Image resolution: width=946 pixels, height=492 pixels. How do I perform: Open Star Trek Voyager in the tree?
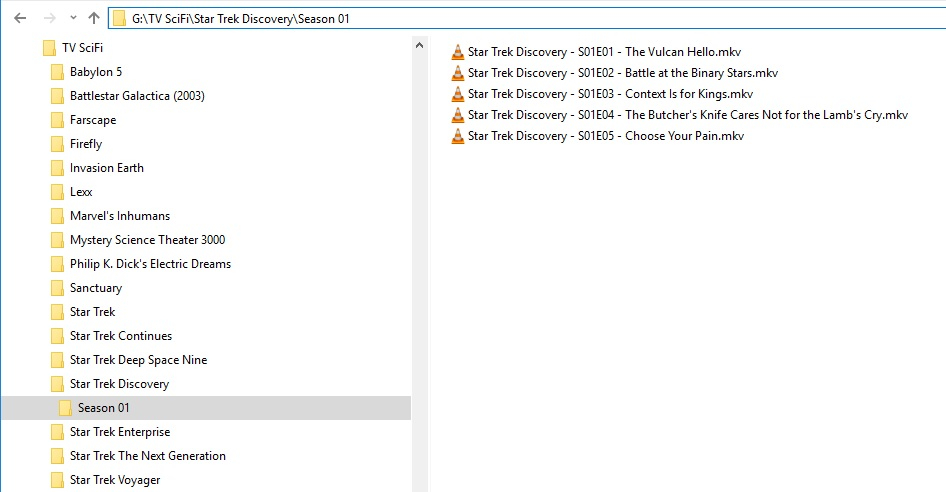[115, 480]
